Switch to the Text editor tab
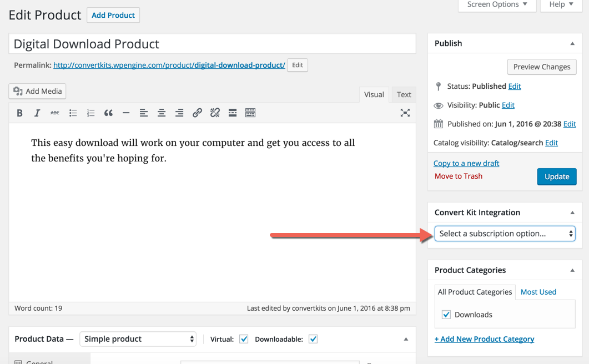Viewport: 589px width, 364px height. click(x=404, y=94)
